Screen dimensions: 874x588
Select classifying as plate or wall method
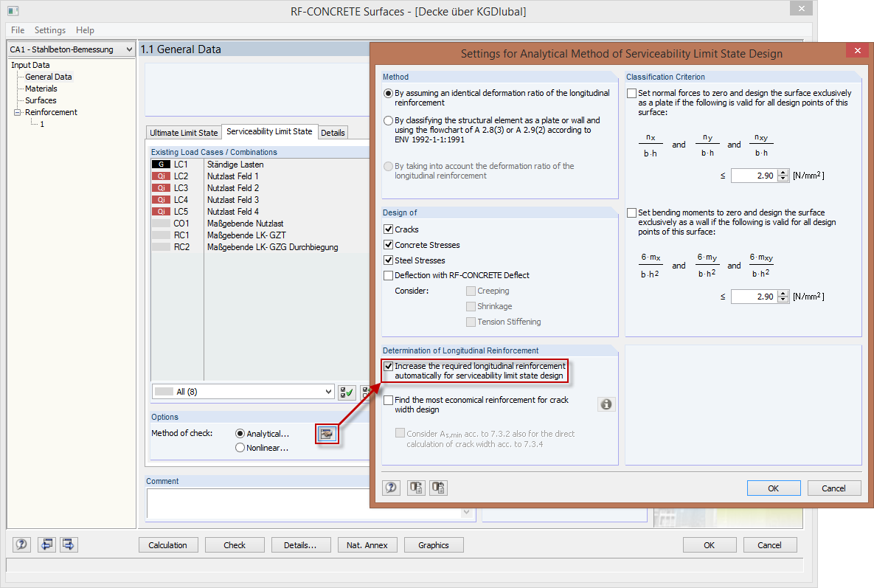(389, 120)
